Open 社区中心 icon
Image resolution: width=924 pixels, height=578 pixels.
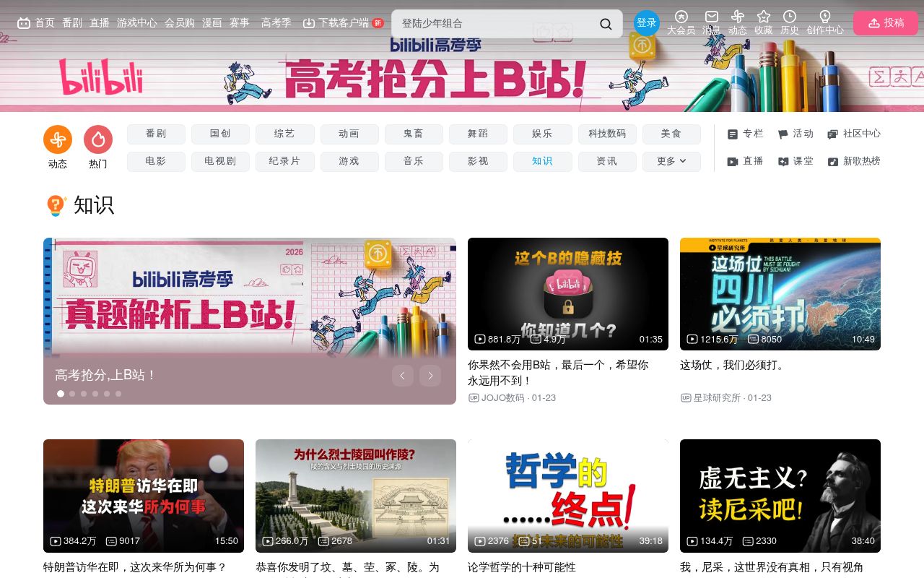click(x=832, y=134)
